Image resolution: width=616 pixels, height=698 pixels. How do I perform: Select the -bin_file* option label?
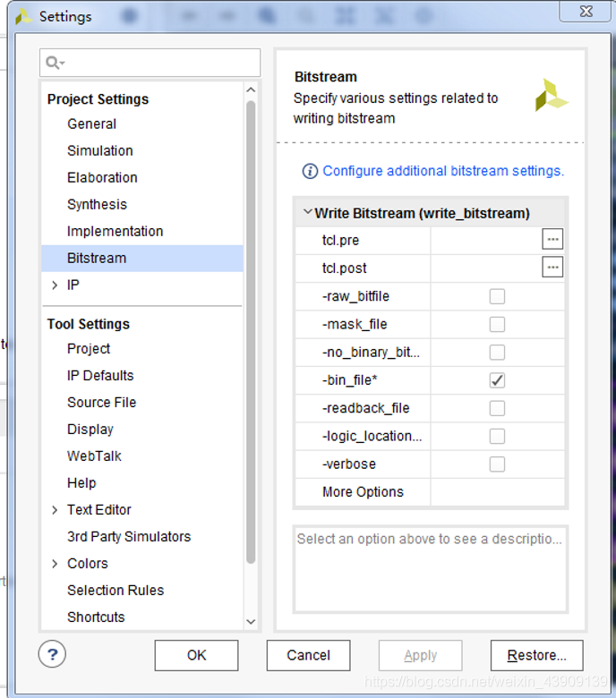click(350, 380)
